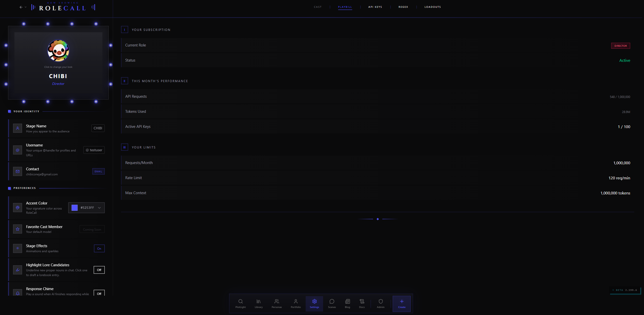Click the Highlight Lore Candidates highlighter icon
This screenshot has width=644, height=315.
tap(18, 270)
